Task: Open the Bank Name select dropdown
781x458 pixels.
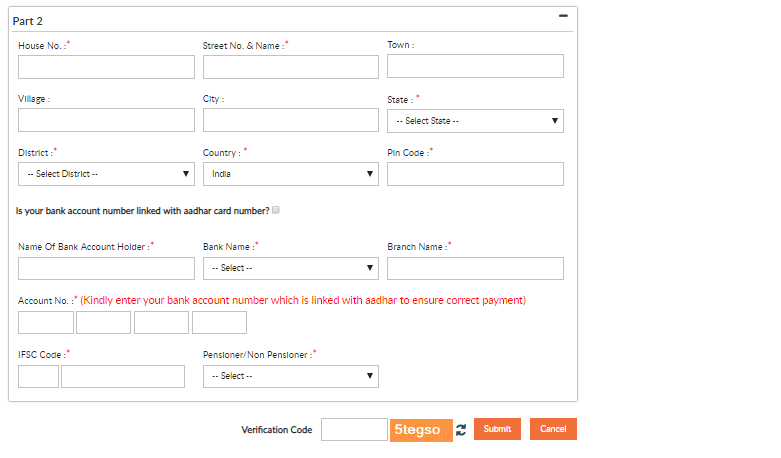Action: click(x=291, y=268)
